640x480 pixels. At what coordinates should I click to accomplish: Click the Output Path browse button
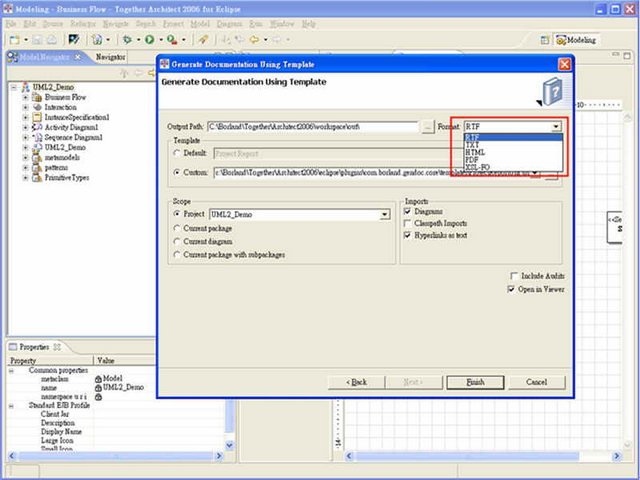[428, 127]
